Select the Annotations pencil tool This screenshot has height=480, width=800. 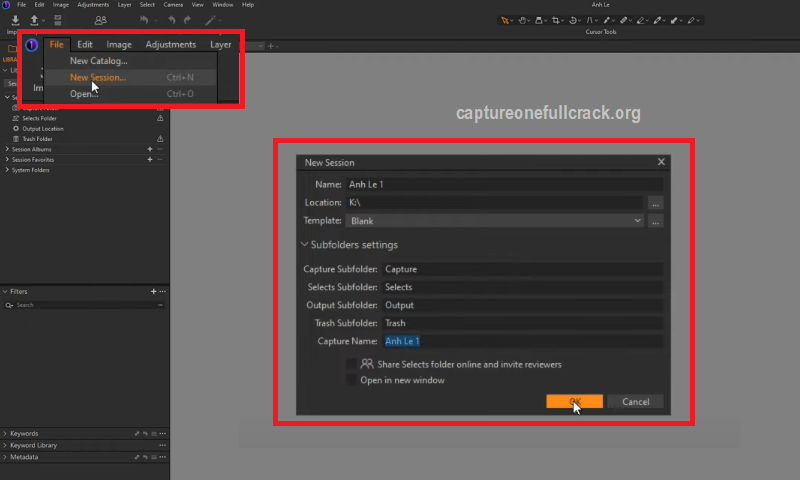(x=691, y=20)
